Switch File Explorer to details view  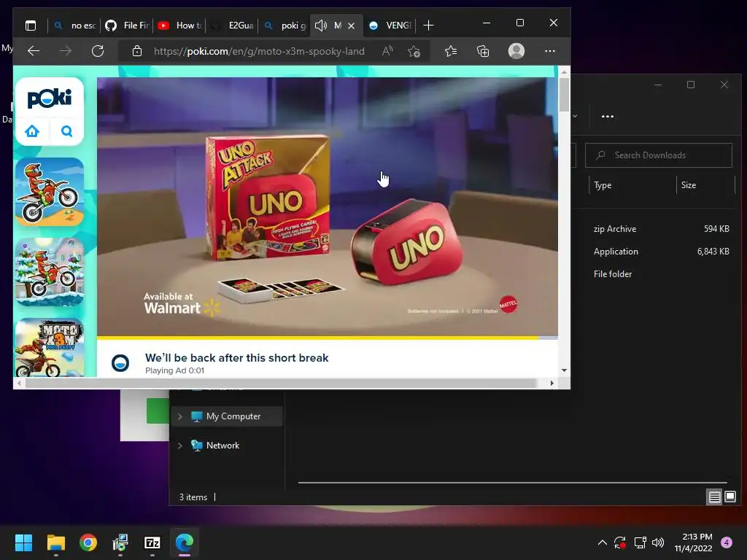tap(715, 497)
